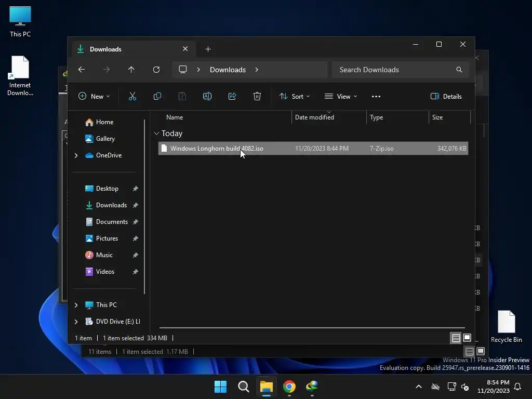Sort by the Size column header

coord(449,117)
